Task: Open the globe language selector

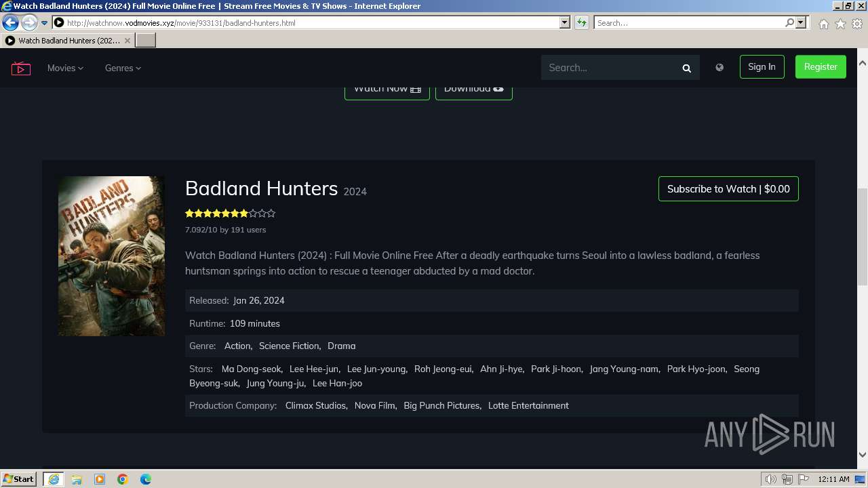Action: (719, 67)
